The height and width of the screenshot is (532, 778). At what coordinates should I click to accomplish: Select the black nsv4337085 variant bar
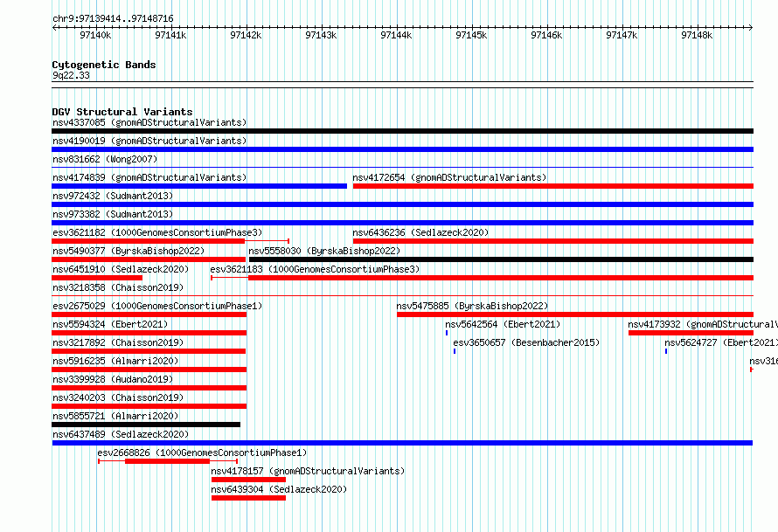pos(402,131)
